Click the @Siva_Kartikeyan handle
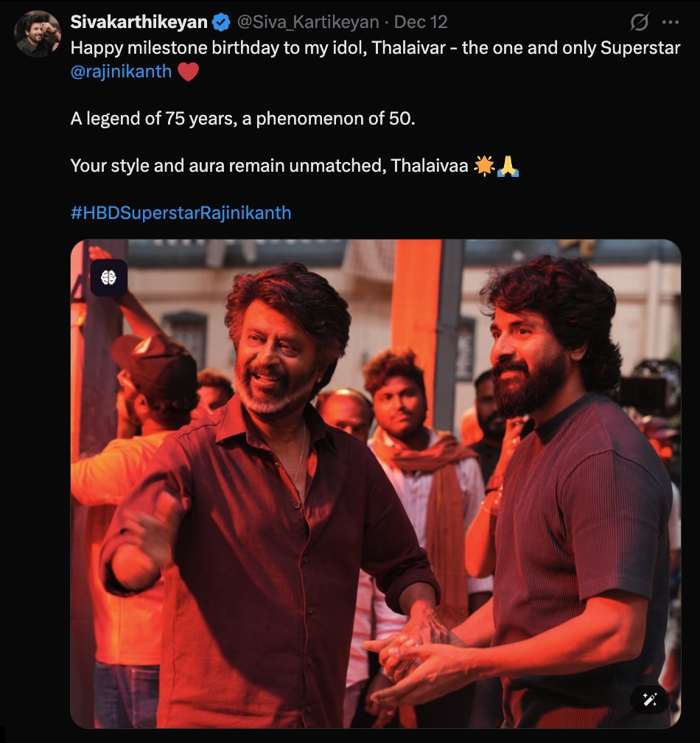Viewport: 700px width, 743px height. [308, 23]
